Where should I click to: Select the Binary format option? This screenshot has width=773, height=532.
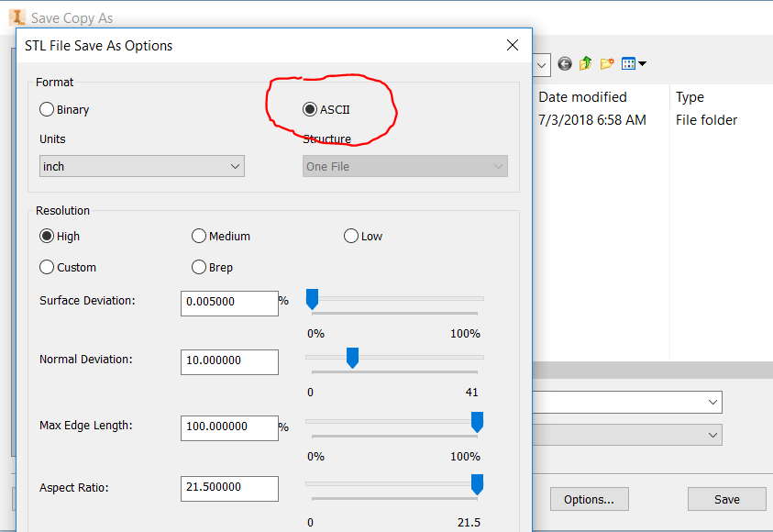[47, 109]
